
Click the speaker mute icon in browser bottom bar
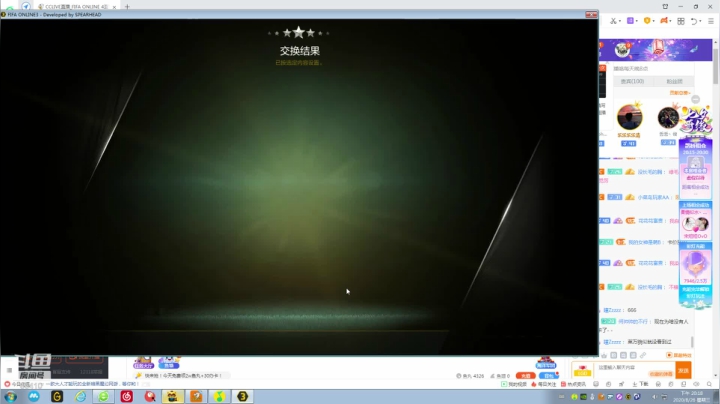696,384
